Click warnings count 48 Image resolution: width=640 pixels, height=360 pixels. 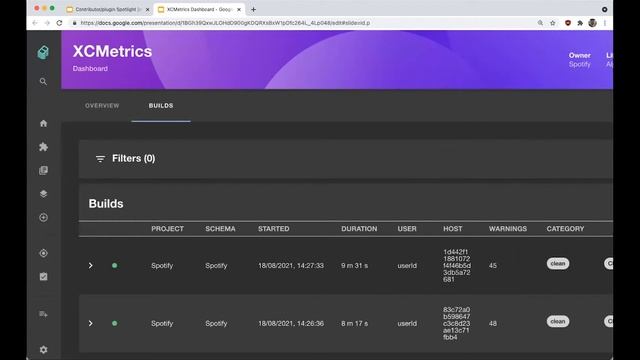tap(493, 323)
